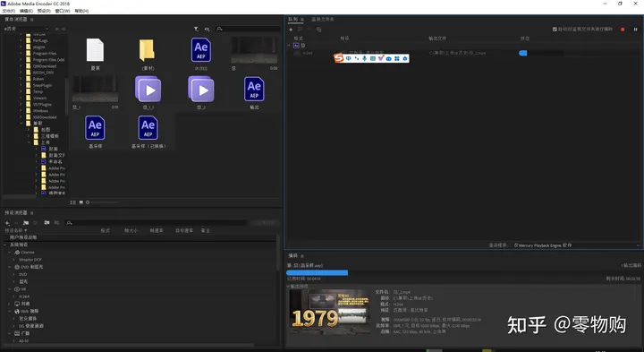This screenshot has width=644, height=352.
Task: Click the eye view-type icon in the Media Browser
Action: click(x=207, y=29)
